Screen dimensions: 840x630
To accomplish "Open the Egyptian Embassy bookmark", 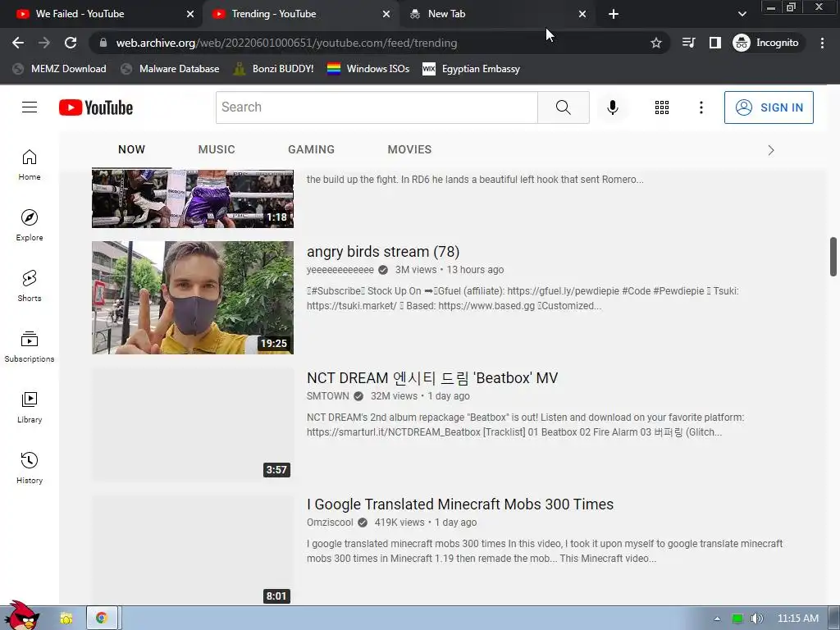I will click(x=472, y=69).
